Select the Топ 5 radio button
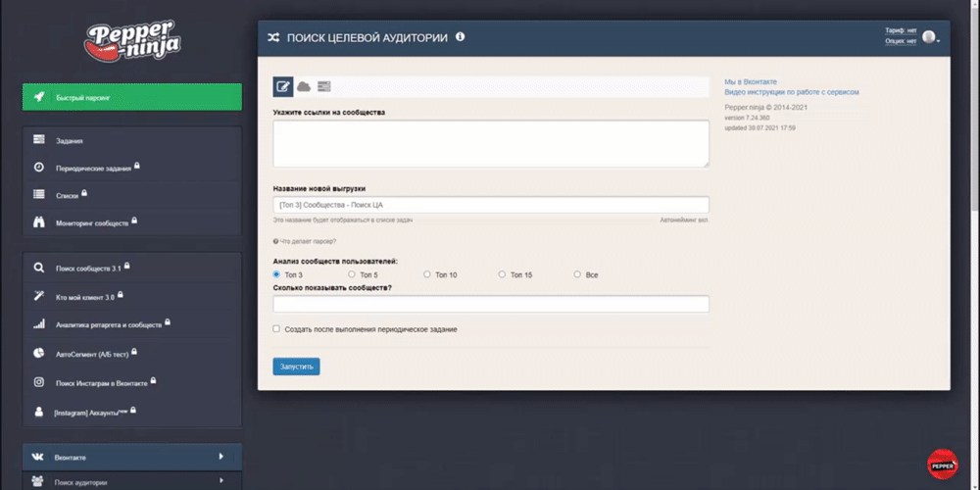980x490 pixels. [351, 274]
